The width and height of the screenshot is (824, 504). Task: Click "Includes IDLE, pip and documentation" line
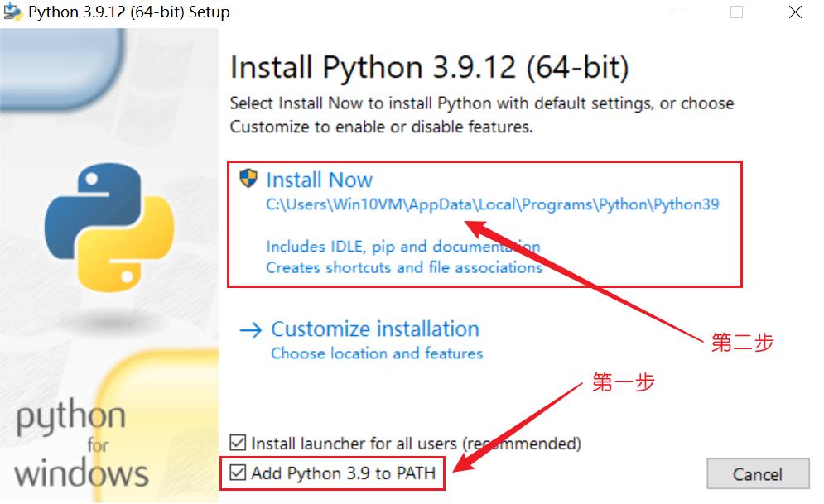coord(402,247)
